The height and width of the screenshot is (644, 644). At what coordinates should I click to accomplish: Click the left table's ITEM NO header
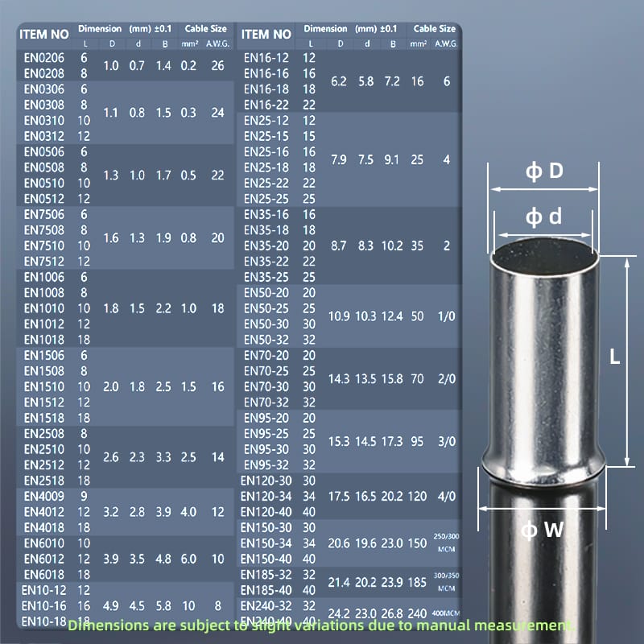tap(44, 35)
